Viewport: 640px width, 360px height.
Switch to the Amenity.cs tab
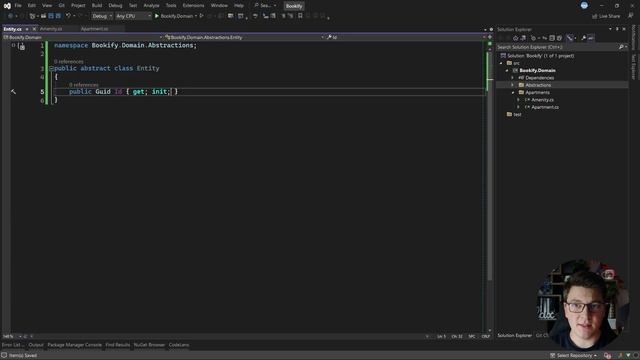tap(51, 29)
